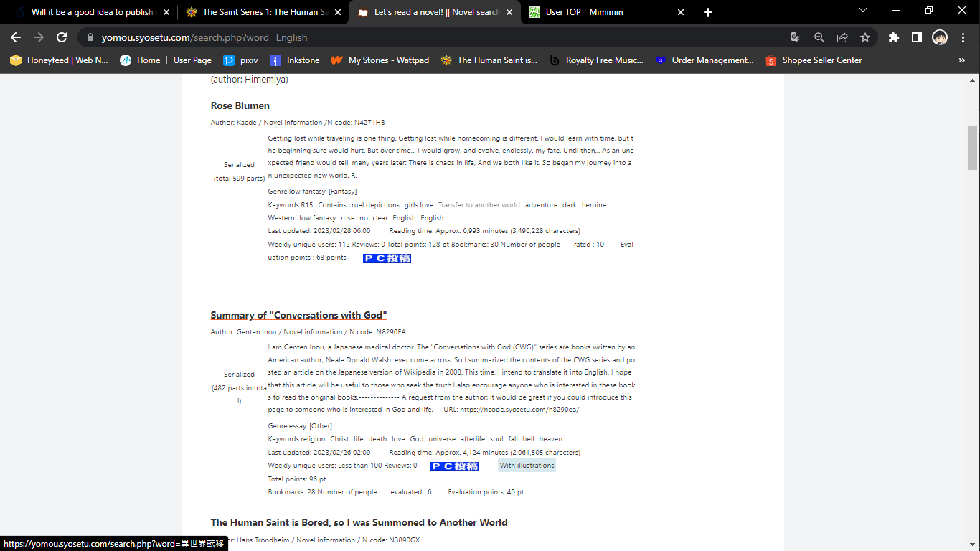
Task: Reload the current page
Action: [62, 37]
